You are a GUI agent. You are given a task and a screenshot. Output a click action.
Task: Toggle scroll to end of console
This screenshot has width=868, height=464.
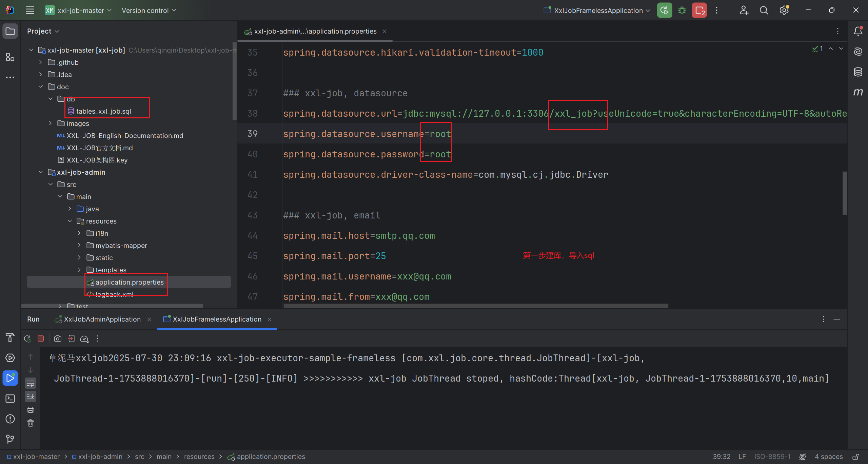point(31,397)
